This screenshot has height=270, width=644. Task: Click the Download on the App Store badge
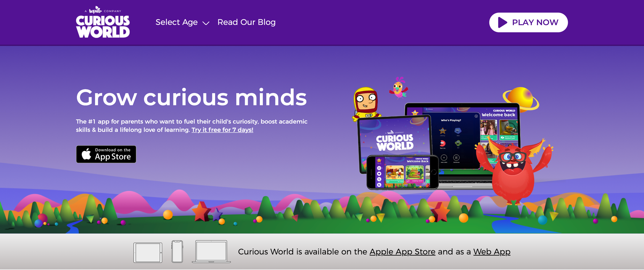tap(106, 154)
